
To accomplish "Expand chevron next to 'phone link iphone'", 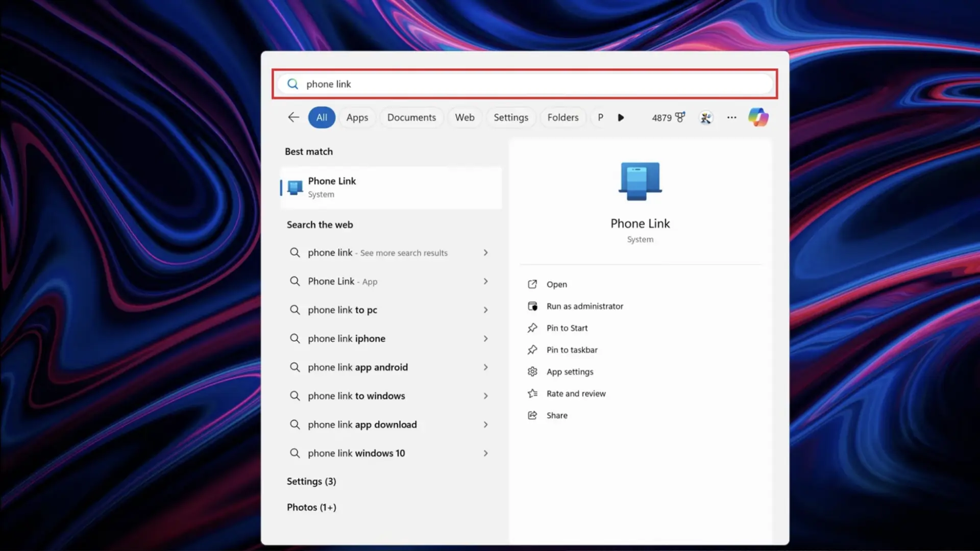I will click(485, 338).
